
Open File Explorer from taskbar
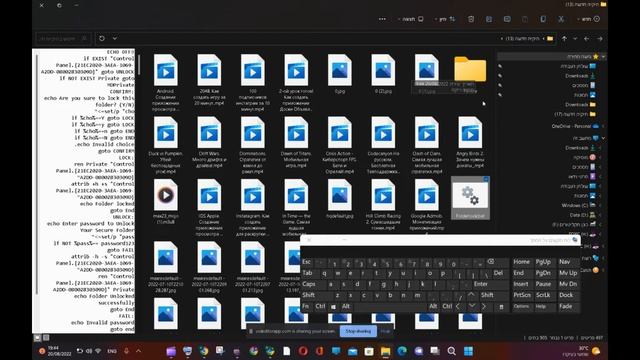coord(385,351)
